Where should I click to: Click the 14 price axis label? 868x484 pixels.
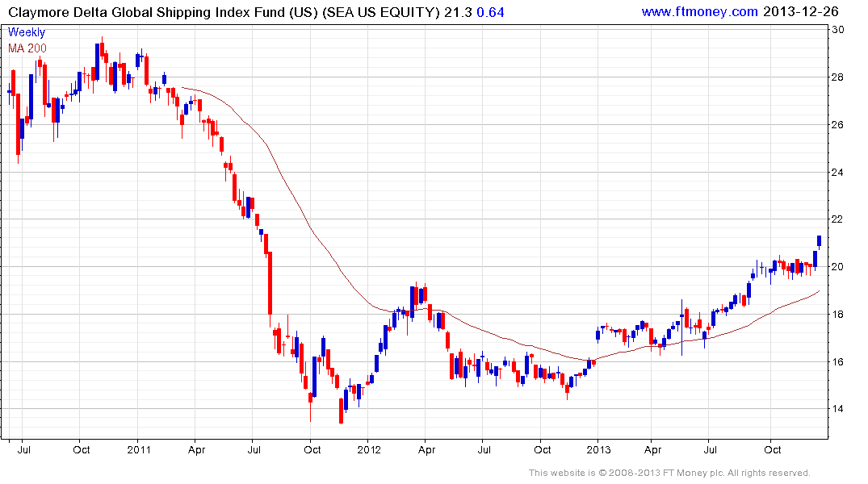click(x=837, y=409)
